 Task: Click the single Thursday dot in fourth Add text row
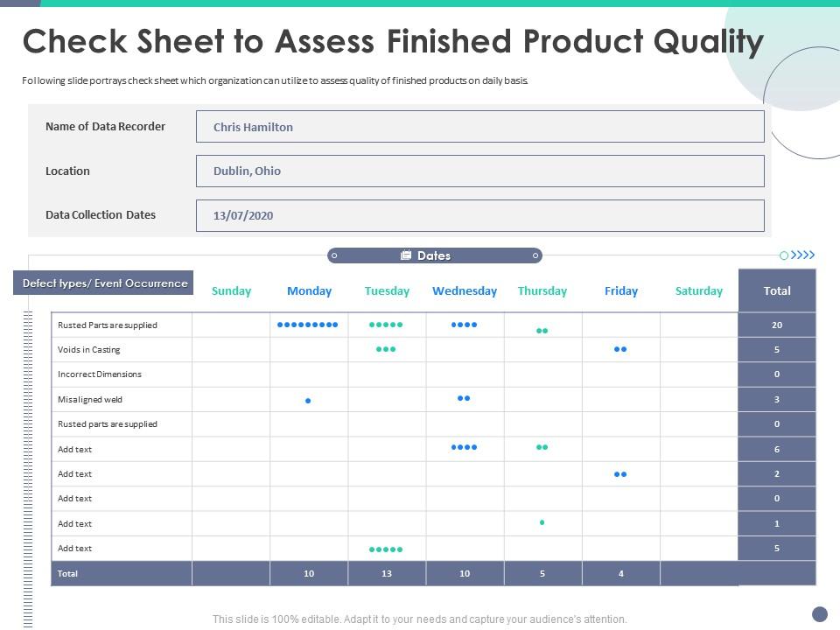(542, 522)
